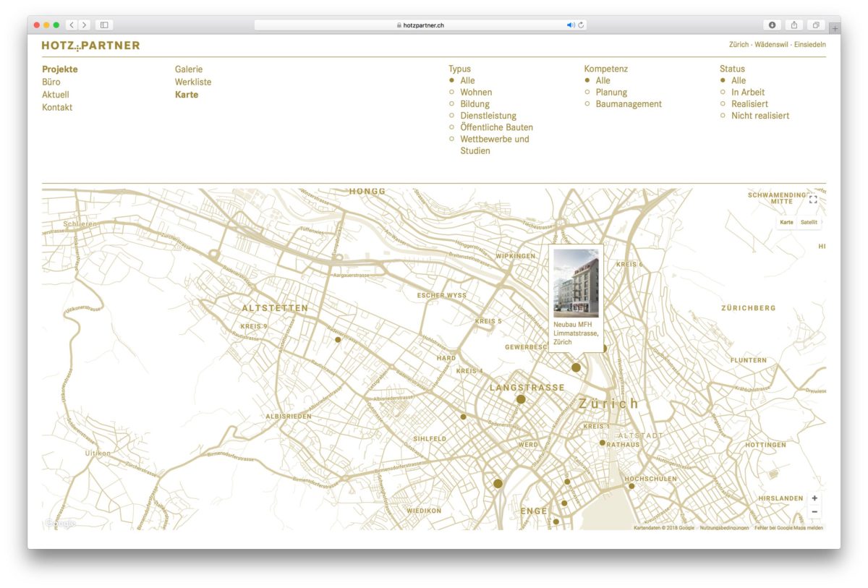
Task: Click the Safari back arrow button
Action: [x=72, y=25]
